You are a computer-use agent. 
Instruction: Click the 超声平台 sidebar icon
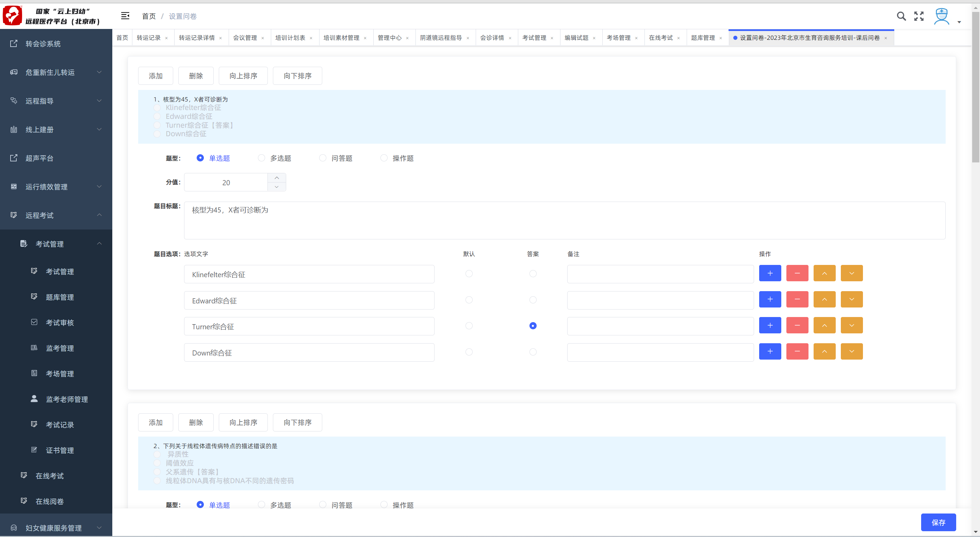pos(14,158)
